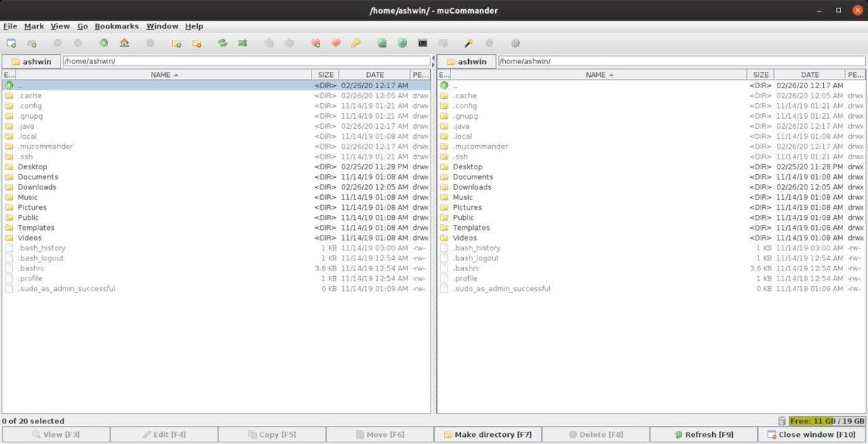Click the unmark group folder icon
Screen dimensions: 868x444
197,43
